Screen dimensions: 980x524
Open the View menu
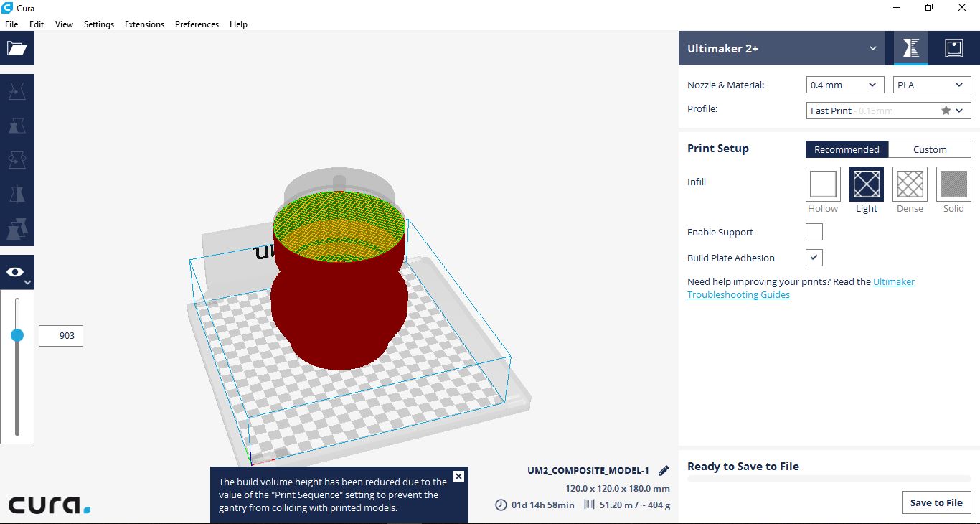point(64,24)
